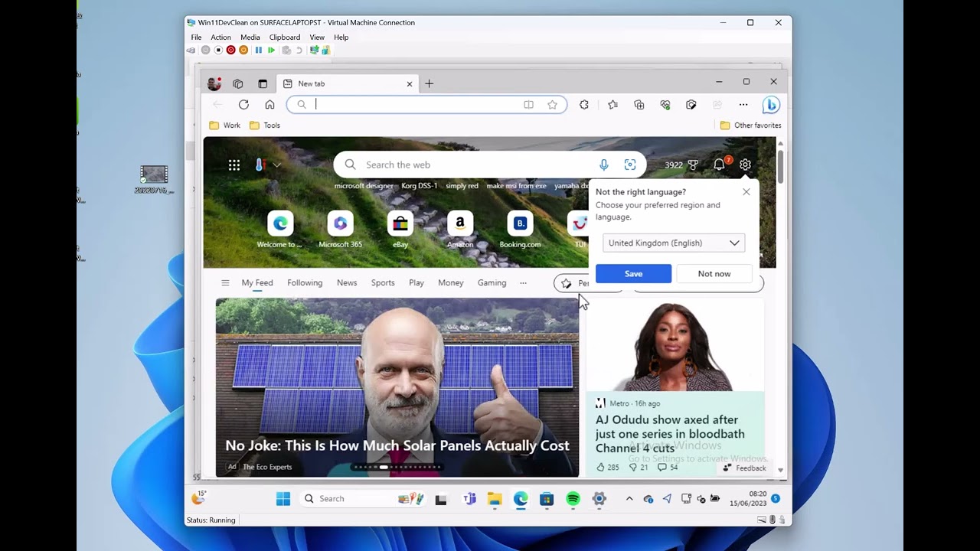
Task: Open Edge Workspaces icon
Action: coord(238,83)
